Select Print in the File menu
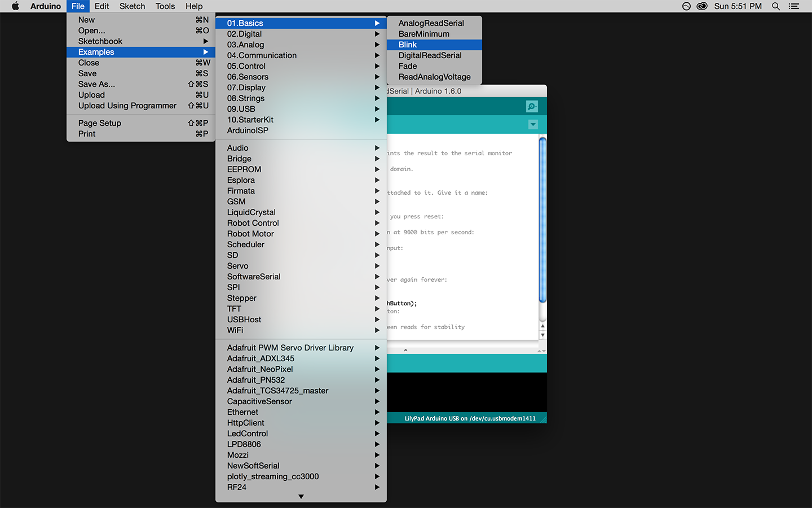This screenshot has width=812, height=508. 141,134
